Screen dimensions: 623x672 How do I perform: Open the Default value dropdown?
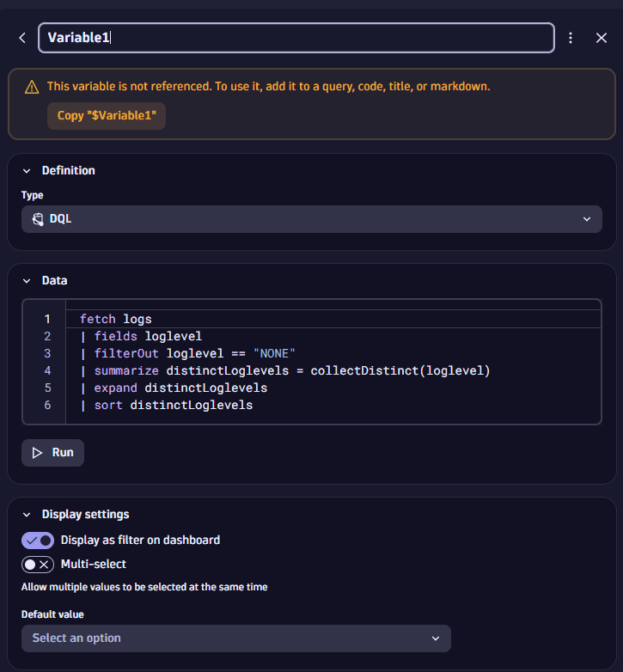tap(236, 638)
